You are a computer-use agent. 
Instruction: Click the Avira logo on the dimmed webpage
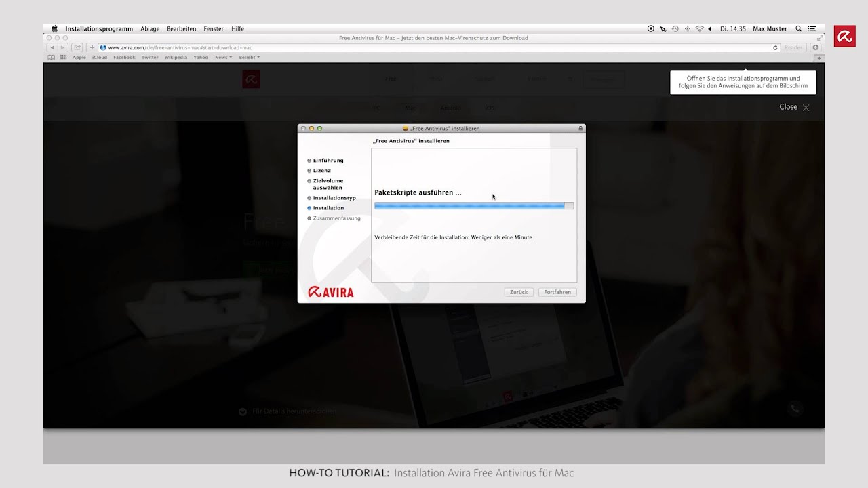251,80
